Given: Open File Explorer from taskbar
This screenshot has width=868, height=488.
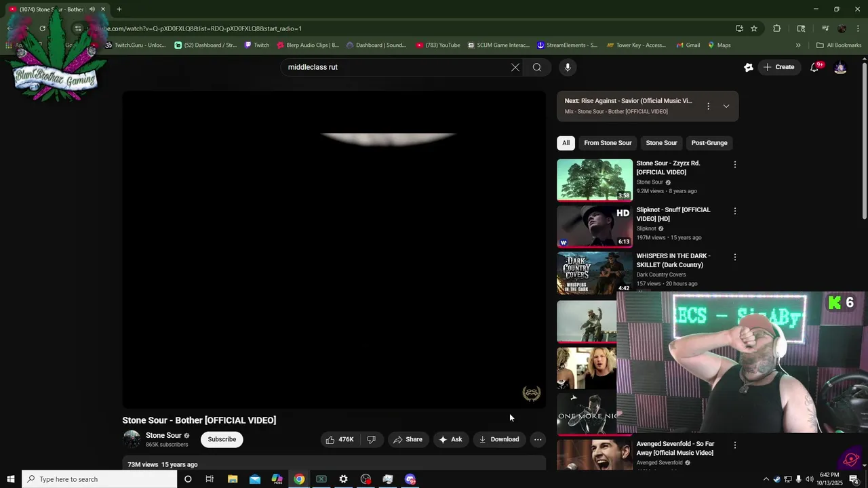Looking at the screenshot, I should (232, 479).
